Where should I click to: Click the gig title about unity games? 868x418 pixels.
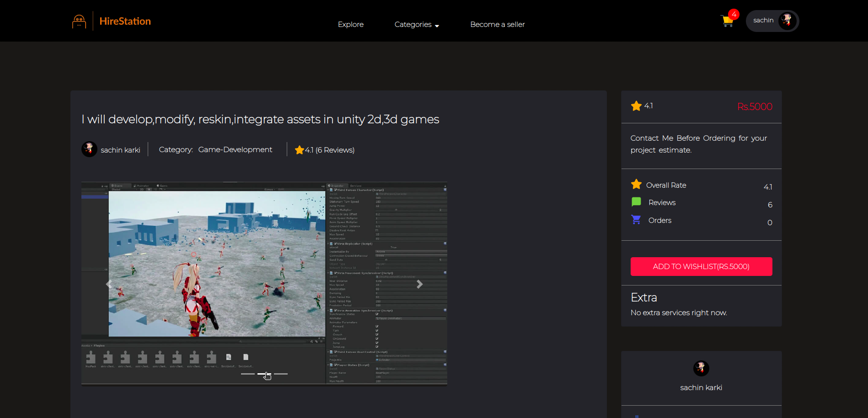point(260,119)
